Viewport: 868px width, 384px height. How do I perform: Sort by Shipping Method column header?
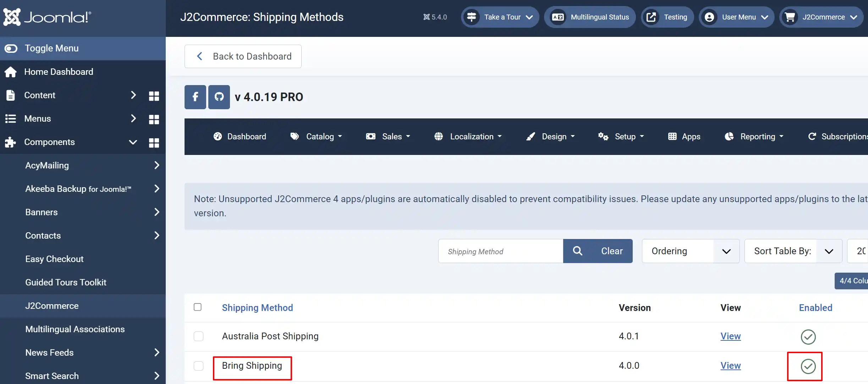point(258,308)
